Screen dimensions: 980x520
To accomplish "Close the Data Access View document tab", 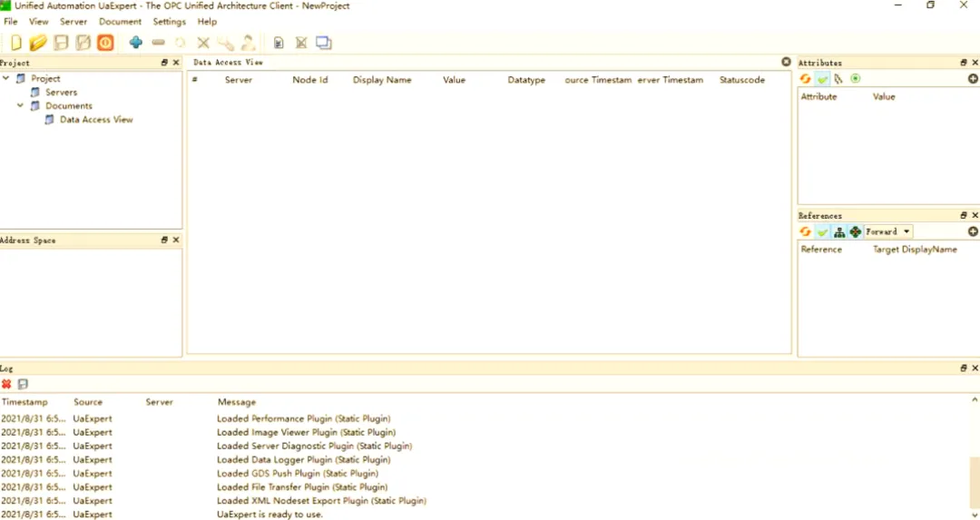I will pos(786,62).
